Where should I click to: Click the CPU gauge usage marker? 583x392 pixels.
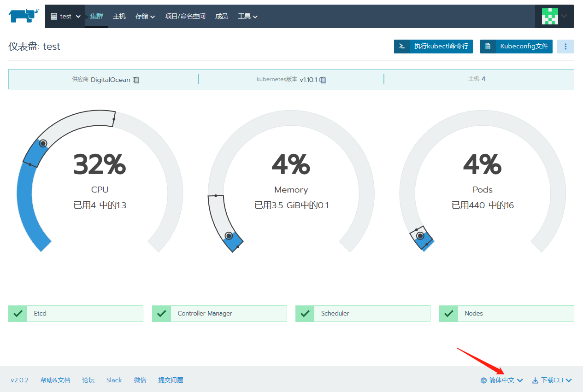43,144
